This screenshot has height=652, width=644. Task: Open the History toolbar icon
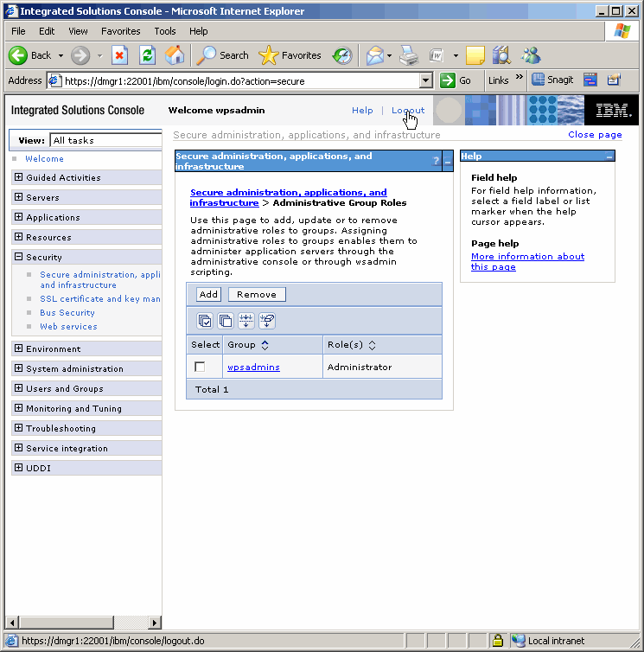[342, 55]
